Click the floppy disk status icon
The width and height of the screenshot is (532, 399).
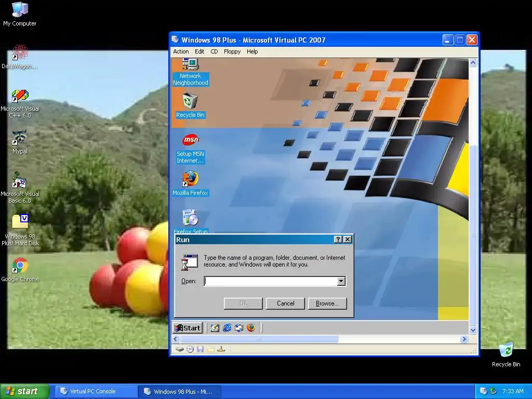pos(200,349)
